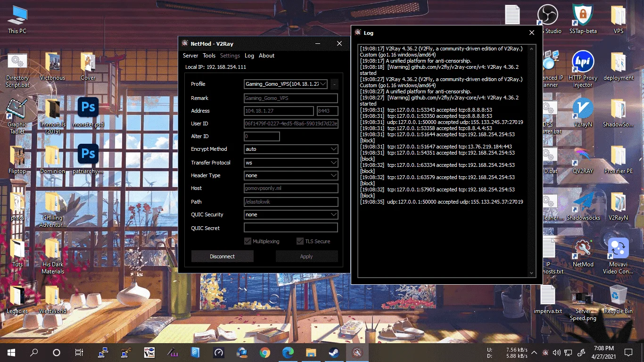Expand the Encrypt Method dropdown set to auto

pyautogui.click(x=291, y=149)
